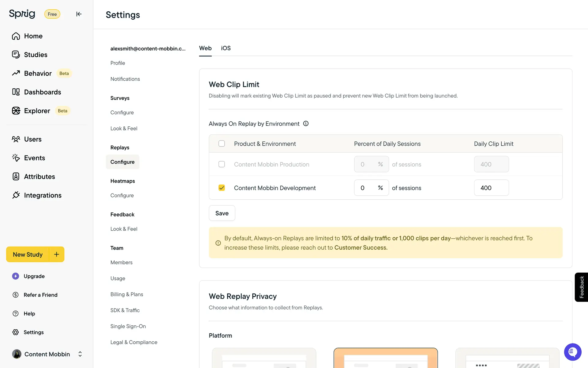Viewport: 588px width, 368px height.
Task: Check the Content Mobbin Production checkbox
Action: click(222, 164)
